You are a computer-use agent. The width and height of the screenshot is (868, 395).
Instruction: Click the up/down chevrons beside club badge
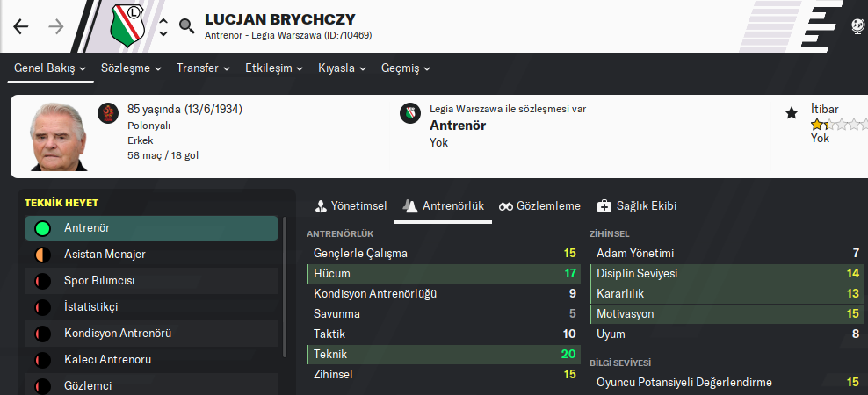tap(163, 26)
